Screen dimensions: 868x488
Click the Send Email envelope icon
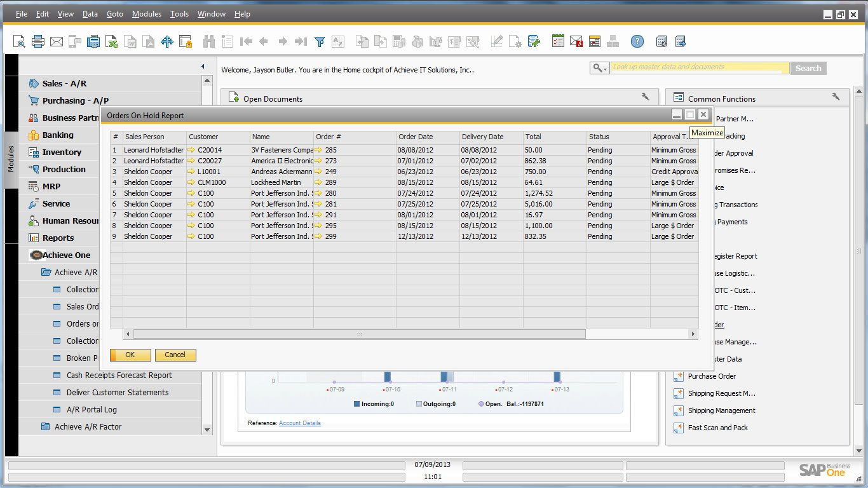57,42
